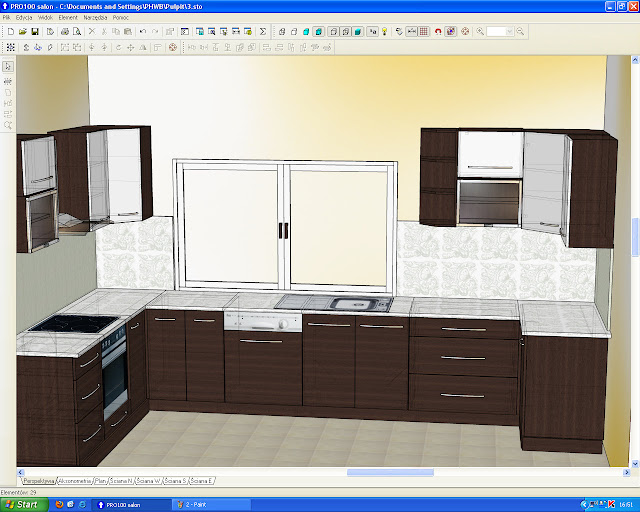Click the zoom in magnifier icon

tap(480, 31)
